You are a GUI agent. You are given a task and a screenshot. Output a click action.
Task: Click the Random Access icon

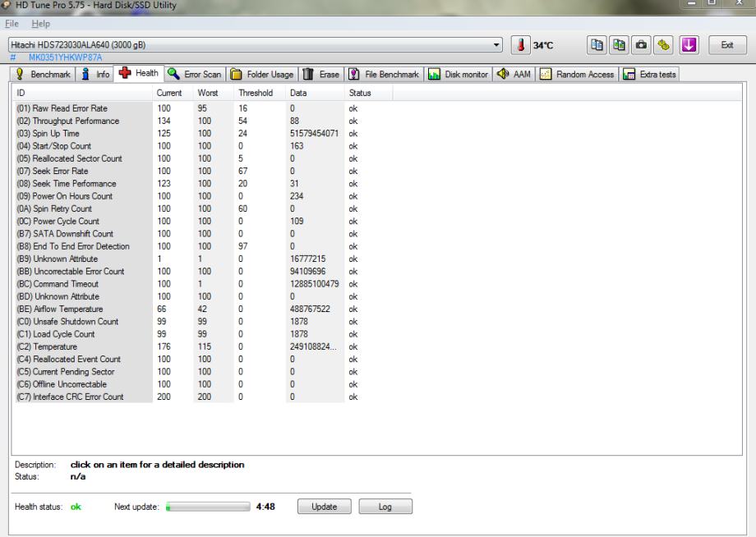546,74
